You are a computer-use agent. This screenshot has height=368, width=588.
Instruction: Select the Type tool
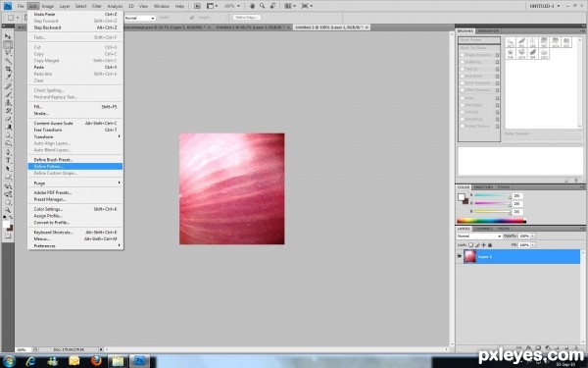coord(8,161)
